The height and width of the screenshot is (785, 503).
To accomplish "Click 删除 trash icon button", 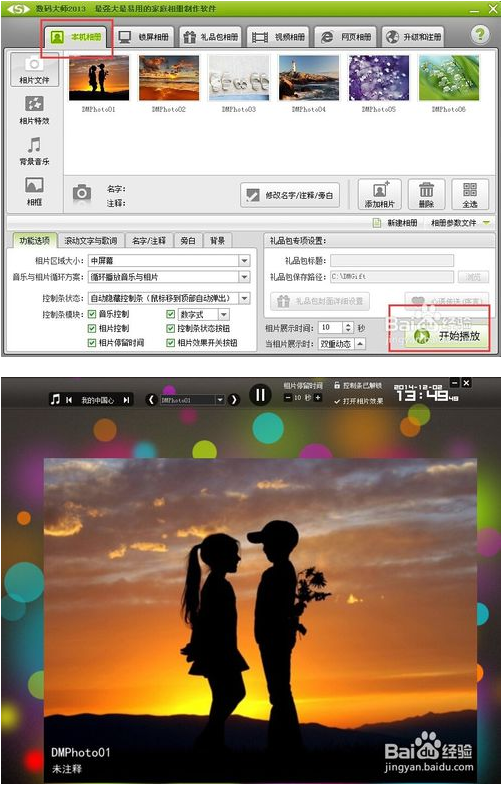I will click(x=426, y=194).
